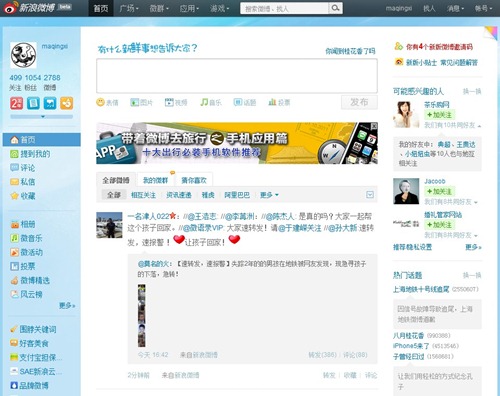Click the red 2周年 badge icon
The width and height of the screenshot is (500, 396).
16,103
